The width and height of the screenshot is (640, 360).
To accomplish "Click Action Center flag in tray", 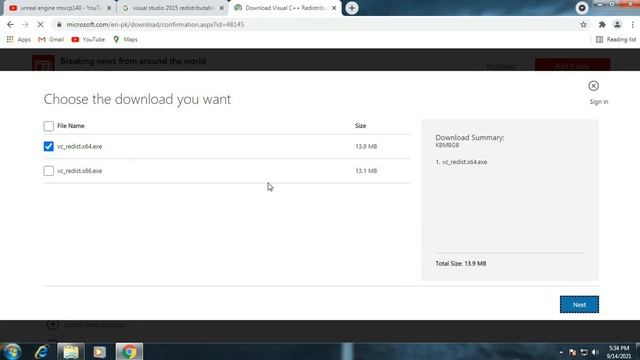I will click(573, 352).
